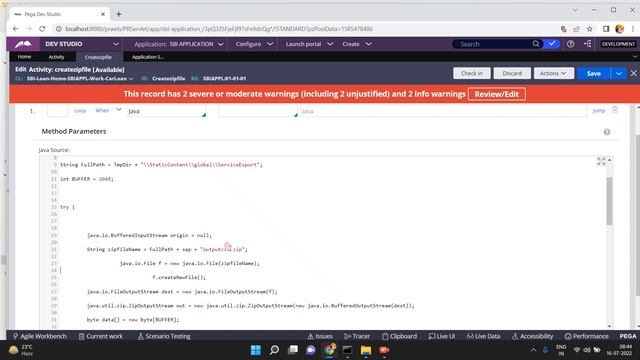Switch to the Application S... tab
The width and height of the screenshot is (640, 360).
[148, 57]
